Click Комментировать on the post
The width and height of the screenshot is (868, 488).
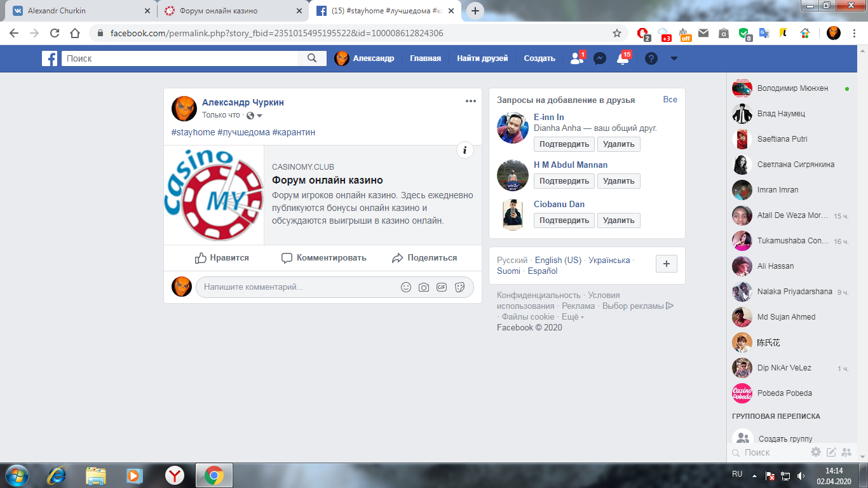(324, 258)
